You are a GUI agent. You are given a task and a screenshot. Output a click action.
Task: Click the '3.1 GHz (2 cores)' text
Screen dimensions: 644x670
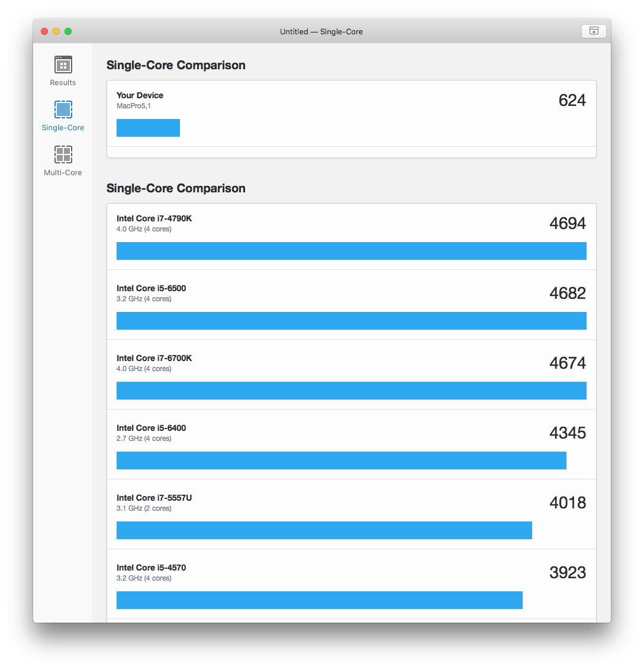click(x=144, y=508)
